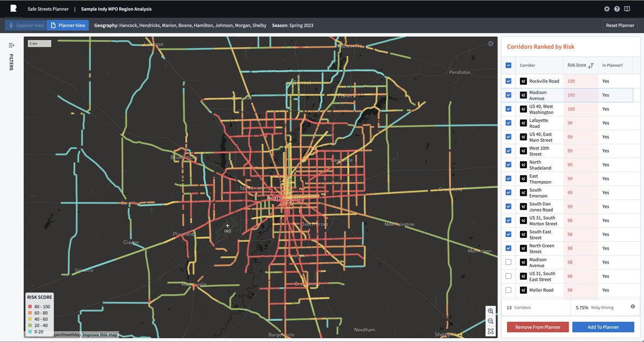Fit map to extent icon
Screen dimensions: 644x342
(x=491, y=331)
